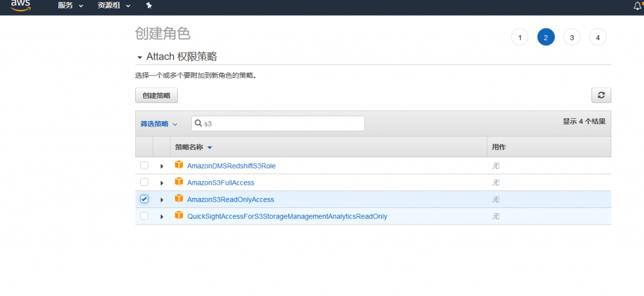Click the 用作 column header
The image size is (644, 296).
(499, 147)
